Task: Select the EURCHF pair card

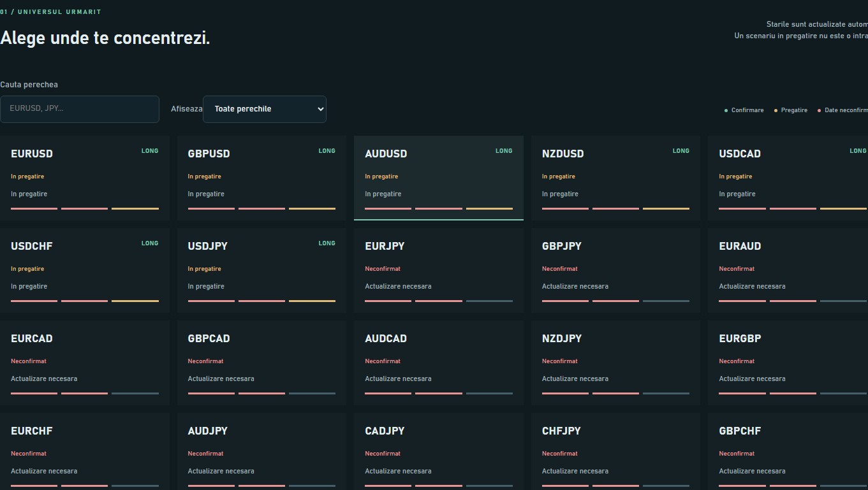Action: 85,451
